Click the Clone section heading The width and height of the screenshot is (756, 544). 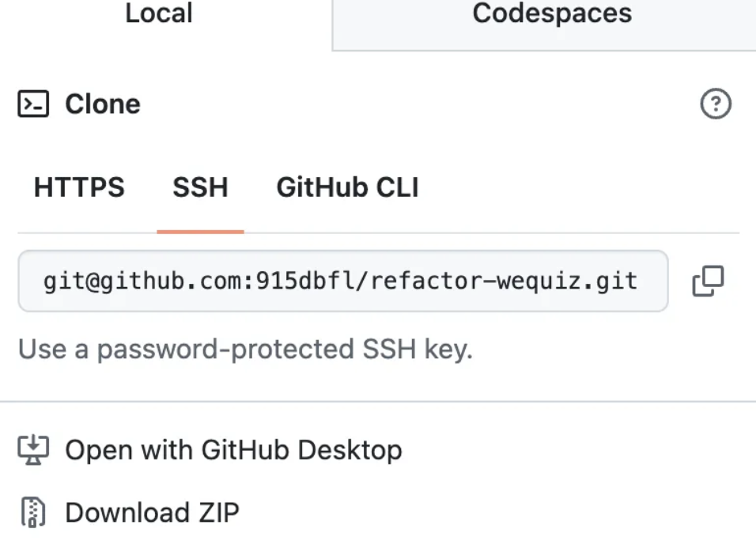click(103, 104)
